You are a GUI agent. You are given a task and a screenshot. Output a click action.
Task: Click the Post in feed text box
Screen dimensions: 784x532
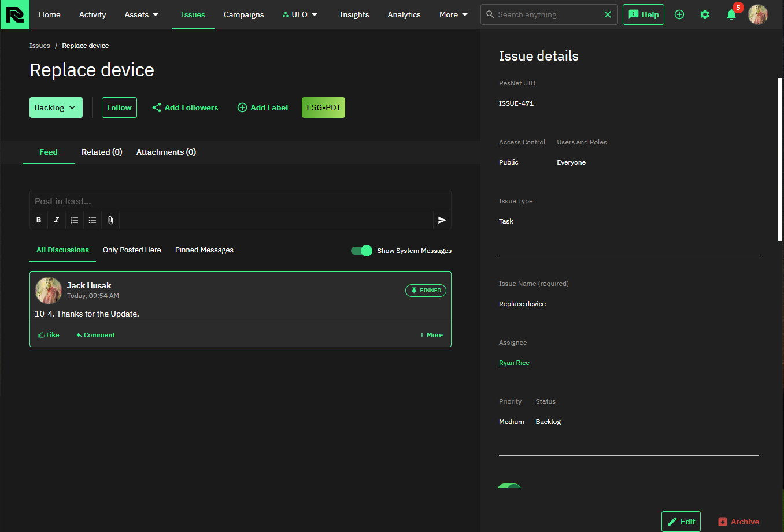241,201
